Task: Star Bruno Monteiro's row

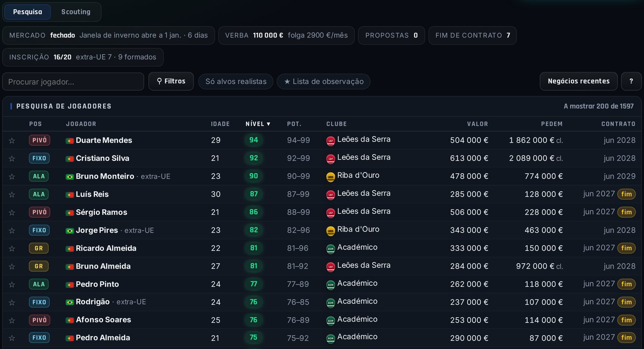Action: pos(12,177)
